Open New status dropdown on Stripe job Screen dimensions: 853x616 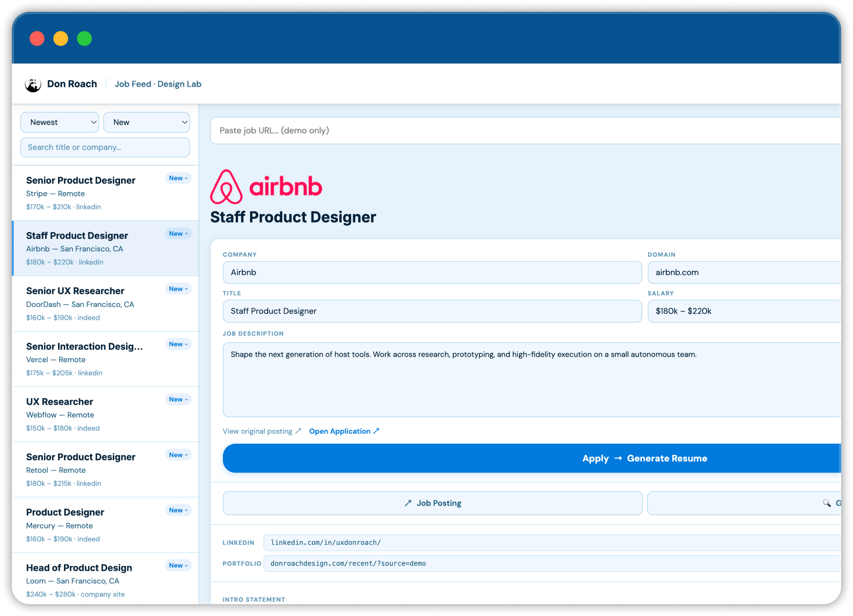coord(178,178)
